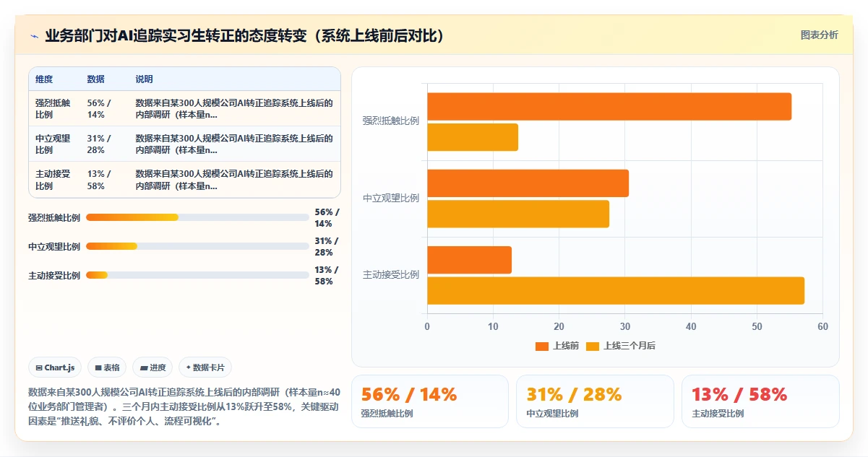
Task: Select the 数据卡片 tag chip
Action: pos(205,367)
